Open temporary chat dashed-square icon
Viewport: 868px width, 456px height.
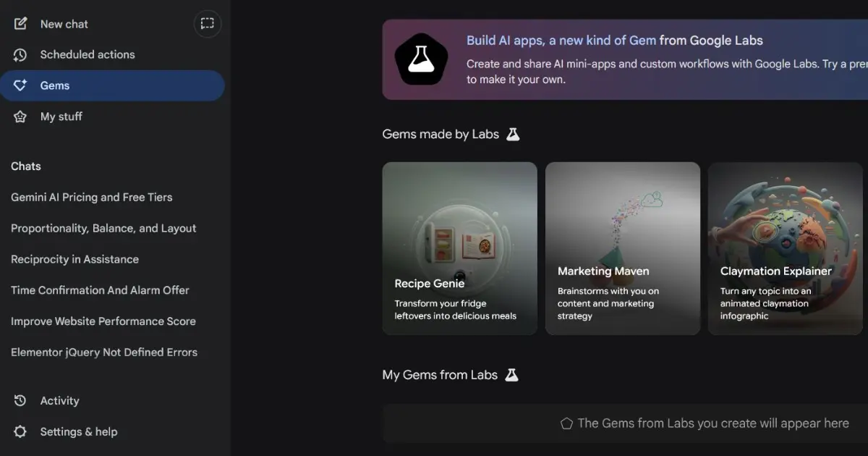coord(208,24)
